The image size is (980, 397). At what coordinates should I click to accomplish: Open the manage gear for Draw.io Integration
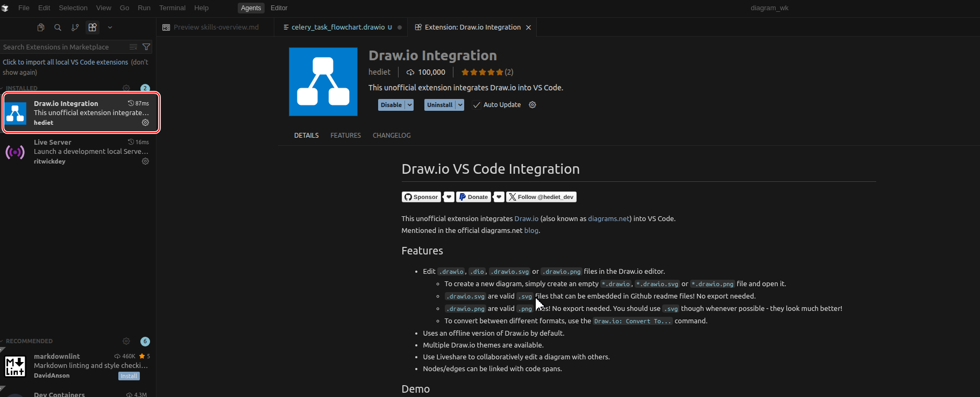[x=145, y=123]
